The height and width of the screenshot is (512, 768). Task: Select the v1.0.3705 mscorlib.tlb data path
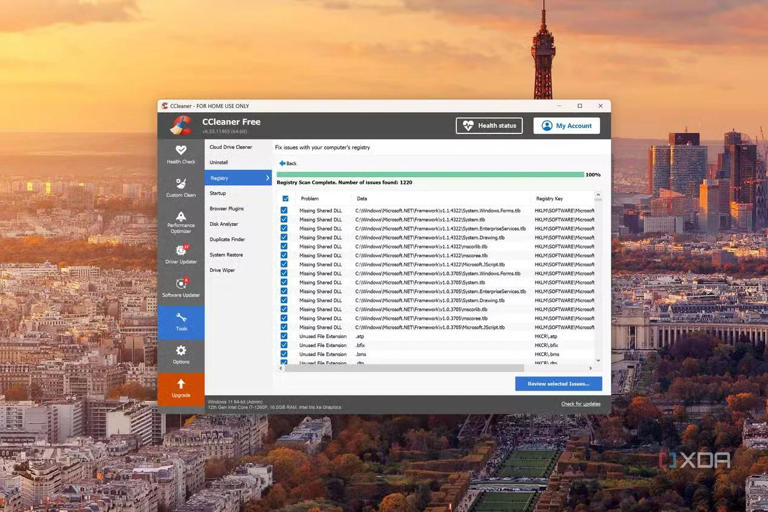(x=421, y=309)
